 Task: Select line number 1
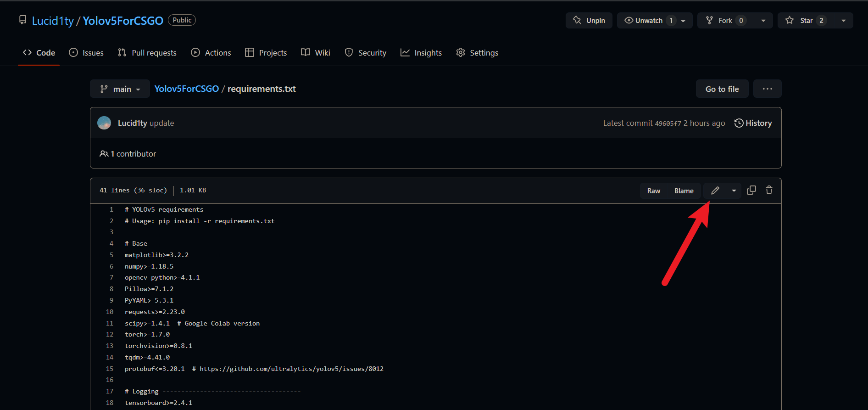[x=111, y=209]
